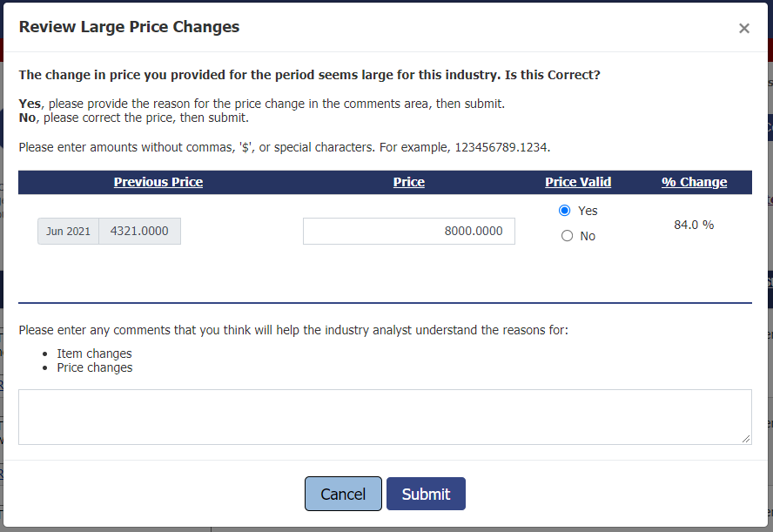The image size is (773, 532).
Task: Close the Review Large Price Changes dialog
Action: (743, 29)
